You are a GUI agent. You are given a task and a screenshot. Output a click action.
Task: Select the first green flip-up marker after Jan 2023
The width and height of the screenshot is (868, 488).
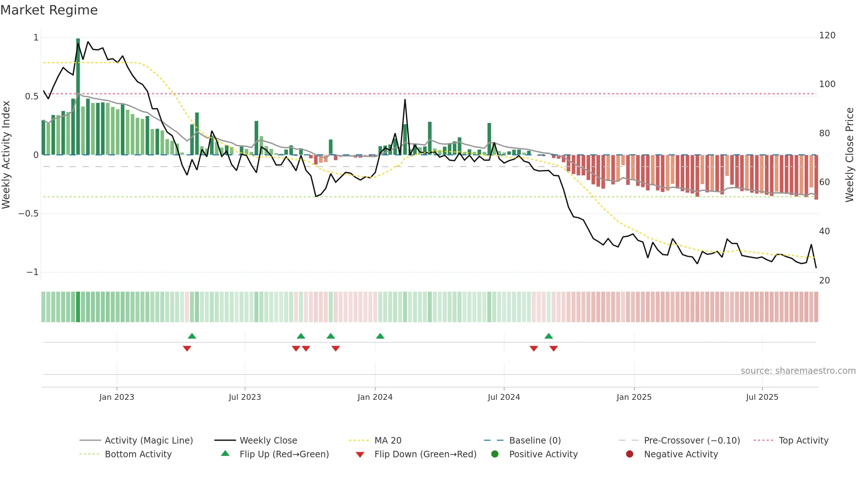point(192,336)
